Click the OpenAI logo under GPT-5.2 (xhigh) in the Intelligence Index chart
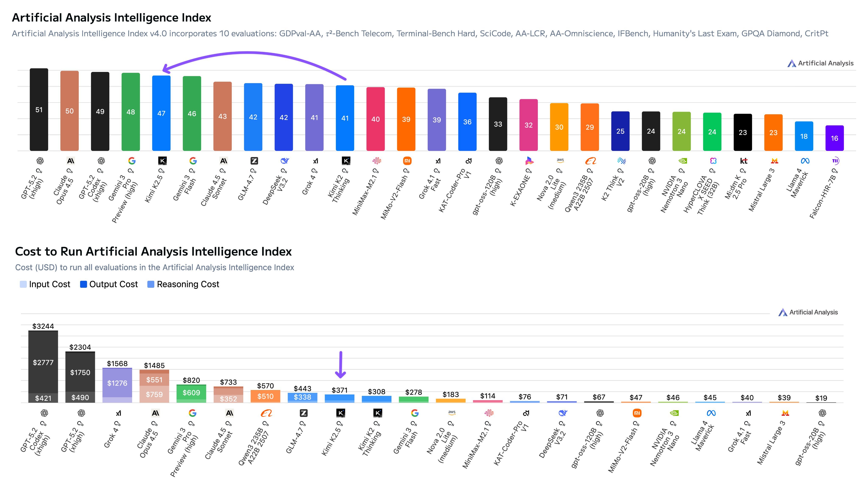Image resolution: width=868 pixels, height=488 pixels. [40, 161]
